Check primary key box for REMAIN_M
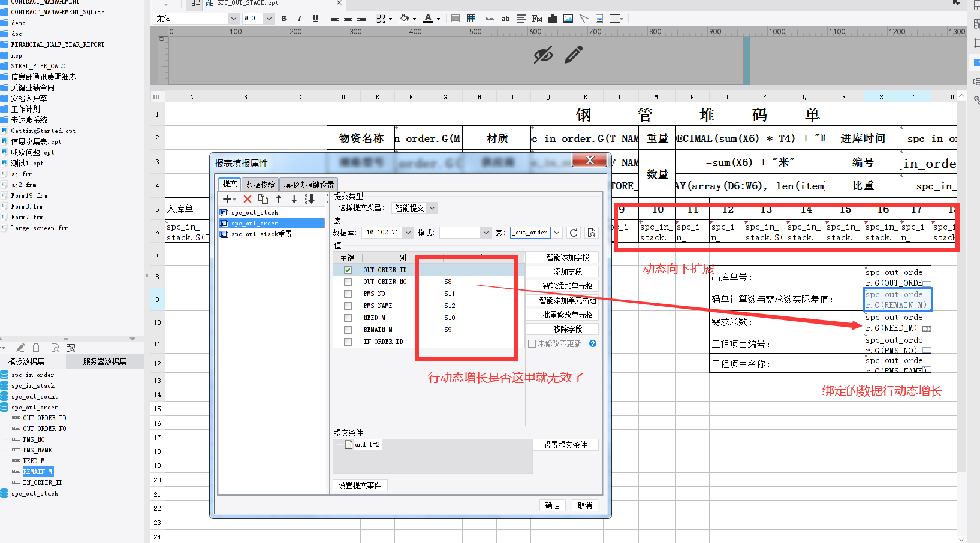Image resolution: width=980 pixels, height=543 pixels. coord(348,330)
